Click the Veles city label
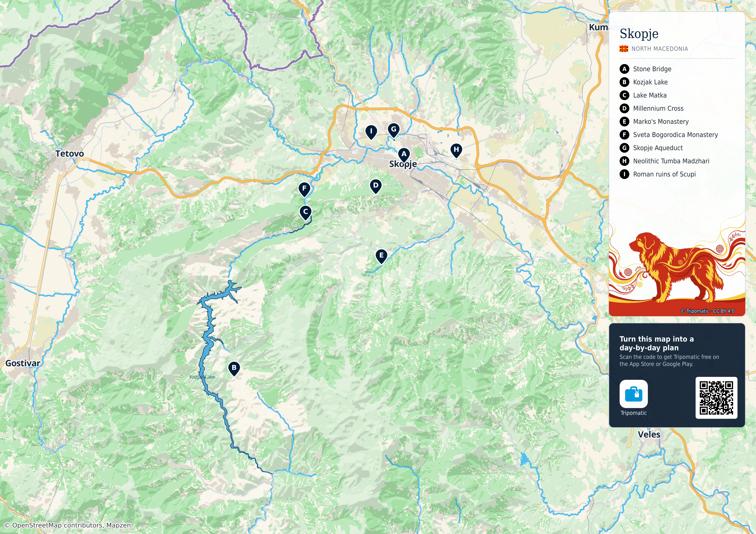This screenshot has width=756, height=534. pyautogui.click(x=649, y=434)
